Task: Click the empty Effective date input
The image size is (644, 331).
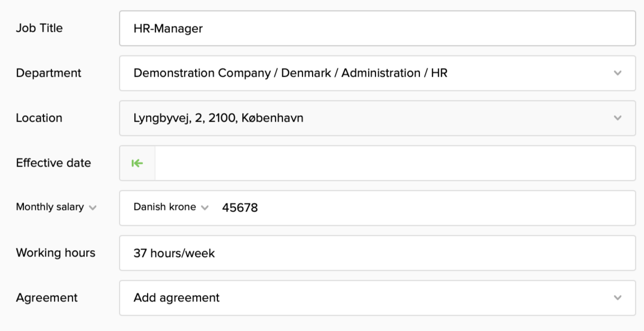Action: coord(394,163)
